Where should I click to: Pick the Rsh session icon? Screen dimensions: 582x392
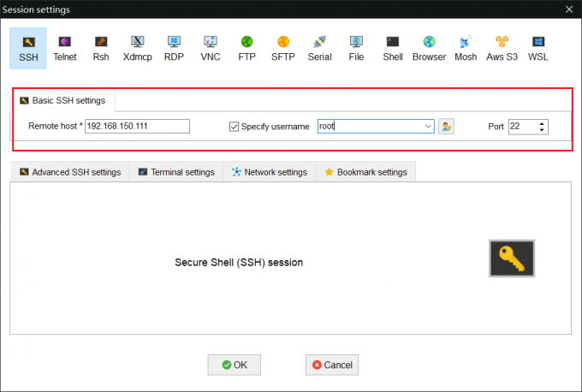coord(101,48)
